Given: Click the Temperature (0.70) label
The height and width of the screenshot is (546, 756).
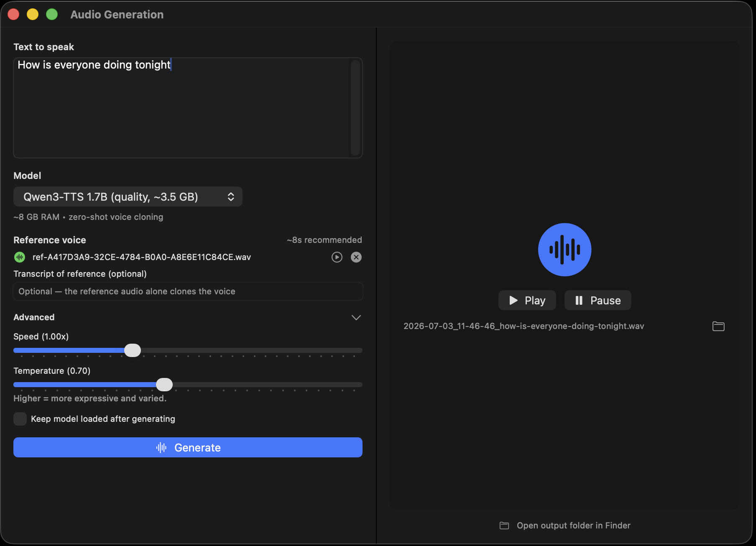Looking at the screenshot, I should (x=52, y=371).
